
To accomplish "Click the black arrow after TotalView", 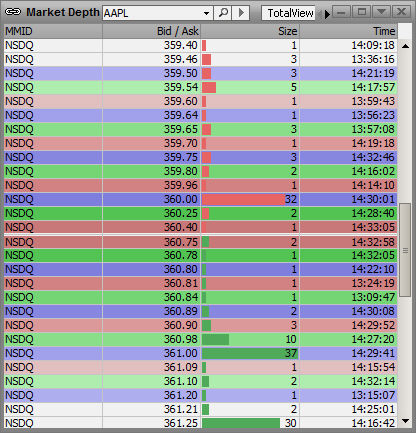I will 327,14.
